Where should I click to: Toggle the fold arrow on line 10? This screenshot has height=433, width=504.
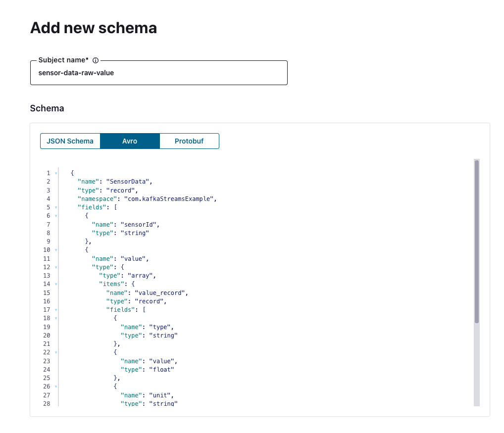(x=56, y=250)
